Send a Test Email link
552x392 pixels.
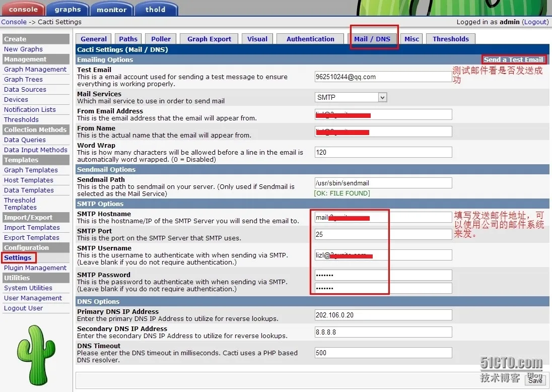[513, 59]
